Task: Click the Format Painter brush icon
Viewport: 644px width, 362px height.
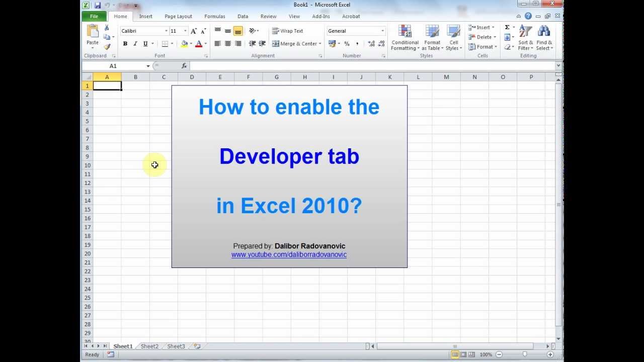Action: point(107,46)
